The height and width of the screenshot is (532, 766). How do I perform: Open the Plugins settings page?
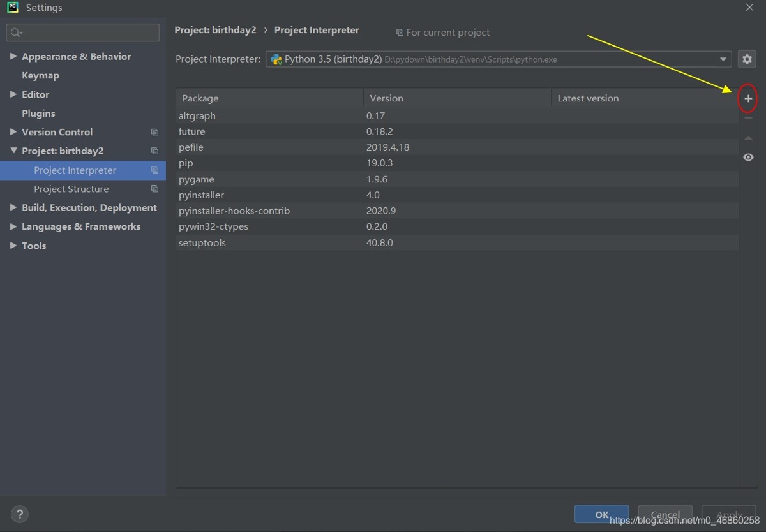(x=38, y=113)
